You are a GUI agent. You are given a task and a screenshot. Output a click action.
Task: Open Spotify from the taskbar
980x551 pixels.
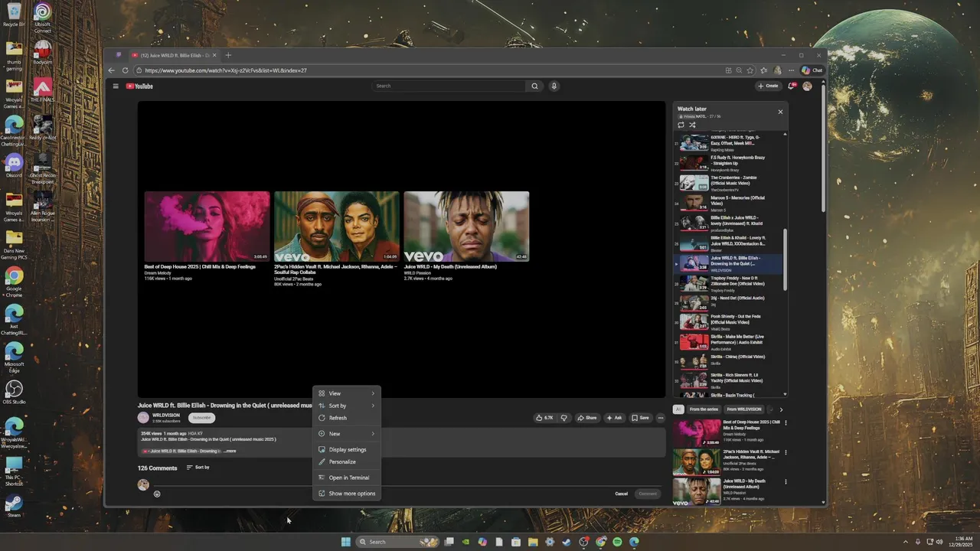(x=617, y=542)
